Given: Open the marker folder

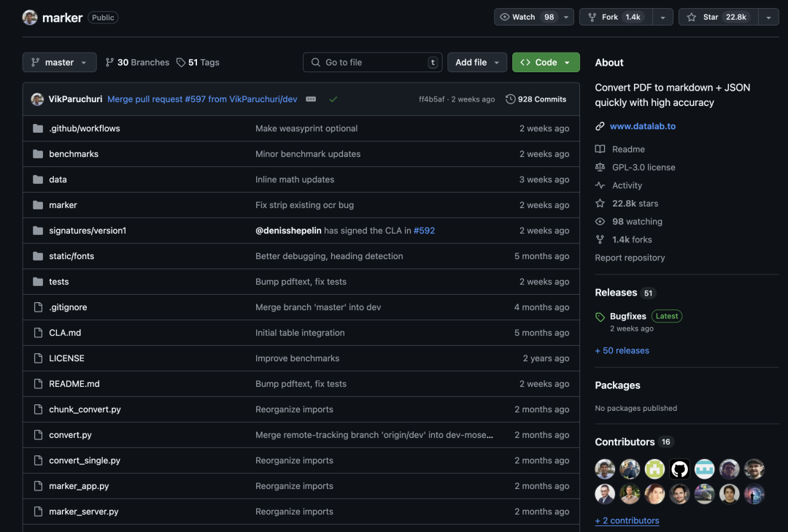Looking at the screenshot, I should click(63, 205).
